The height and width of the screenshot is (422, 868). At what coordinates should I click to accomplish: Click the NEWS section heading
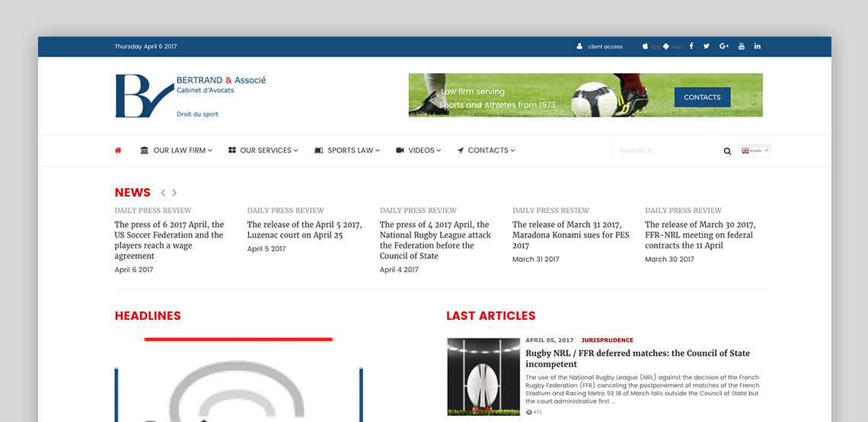[x=132, y=193]
